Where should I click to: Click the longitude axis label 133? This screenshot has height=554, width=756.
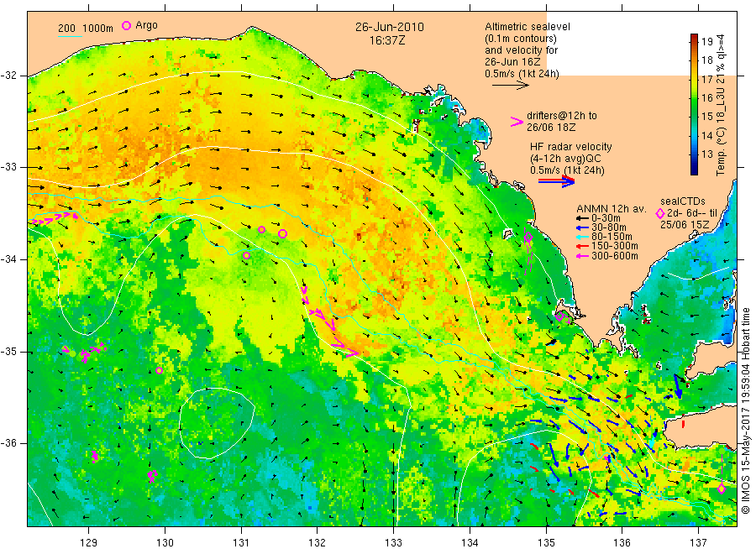pyautogui.click(x=393, y=543)
